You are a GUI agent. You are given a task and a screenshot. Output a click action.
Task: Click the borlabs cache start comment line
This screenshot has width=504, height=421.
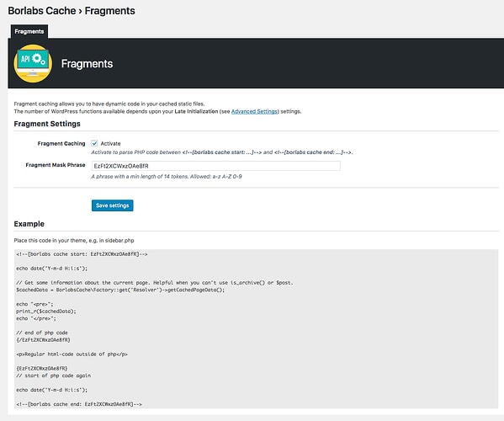[x=82, y=254]
